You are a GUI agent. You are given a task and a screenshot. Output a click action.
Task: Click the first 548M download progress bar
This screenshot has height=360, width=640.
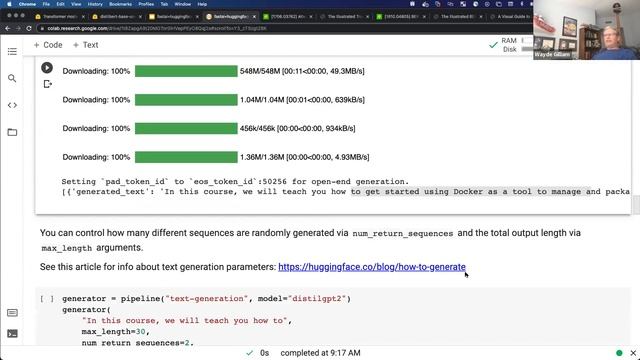(x=186, y=71)
